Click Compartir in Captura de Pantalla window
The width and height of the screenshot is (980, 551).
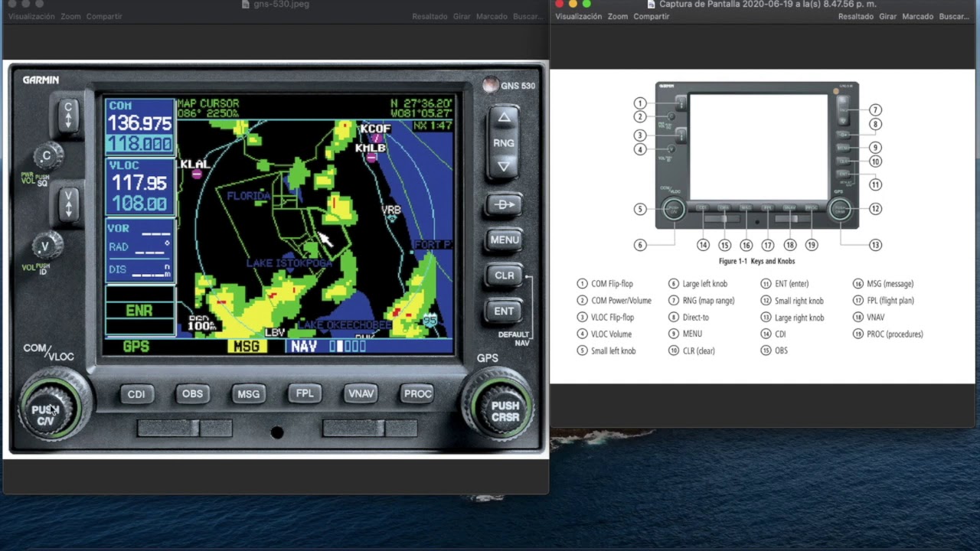652,16
